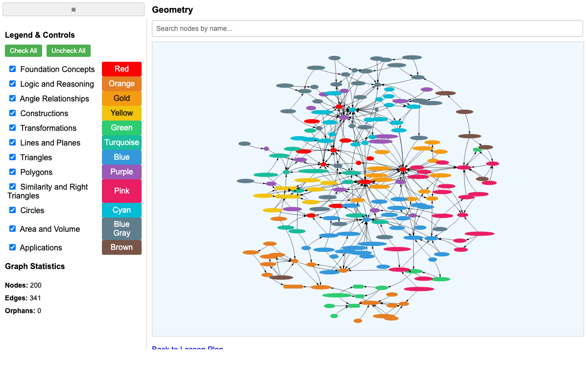
Task: Click the Turquoise swatch in the legend
Action: [x=121, y=142]
